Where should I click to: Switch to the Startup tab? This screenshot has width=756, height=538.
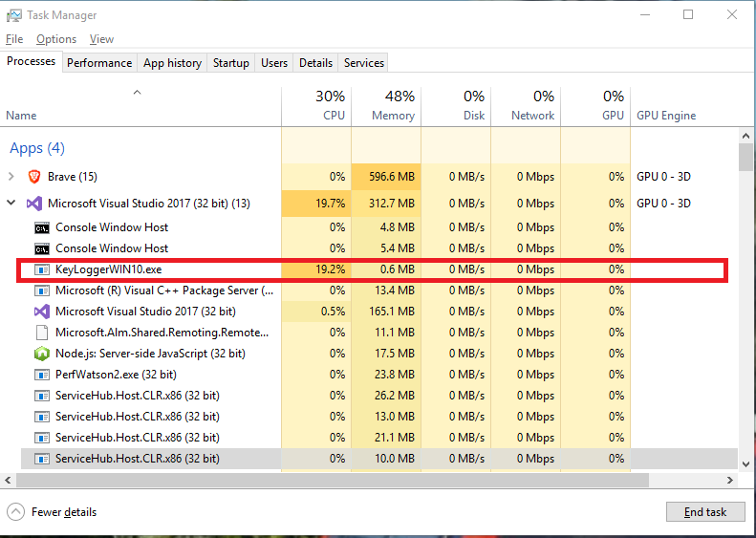point(231,63)
